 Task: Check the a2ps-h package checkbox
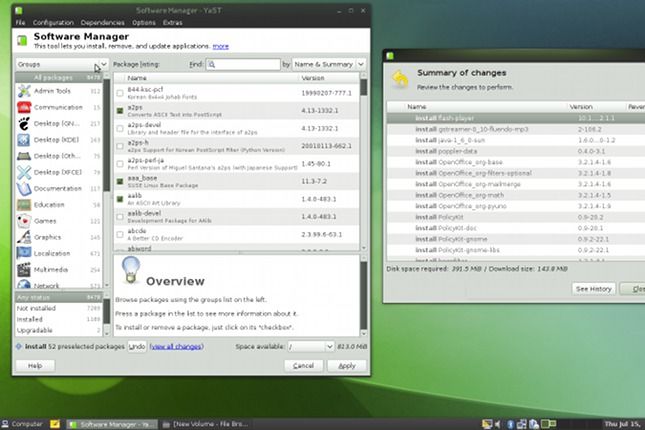(x=120, y=146)
